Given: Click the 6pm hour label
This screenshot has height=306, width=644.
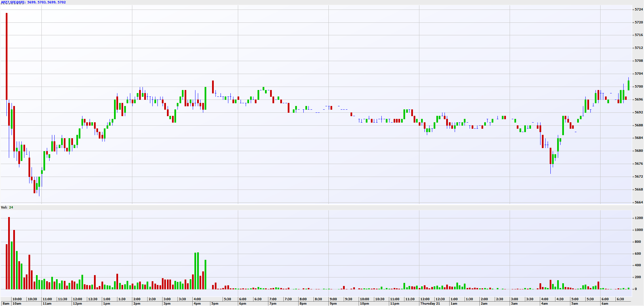Looking at the screenshot, I should pyautogui.click(x=243, y=304).
